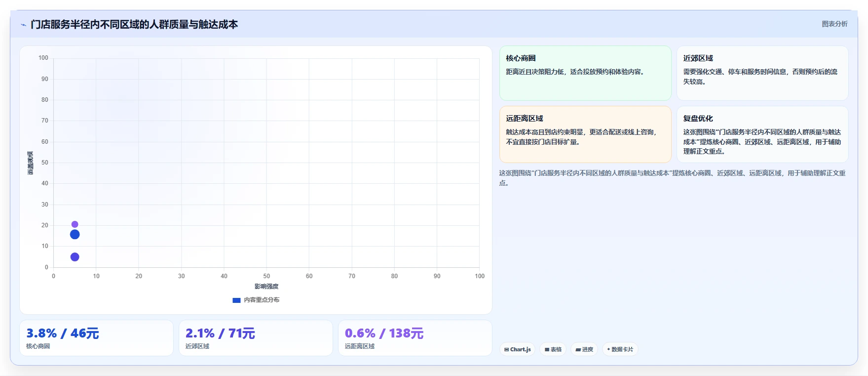Click the 内容重点分布 legend text

(262, 300)
